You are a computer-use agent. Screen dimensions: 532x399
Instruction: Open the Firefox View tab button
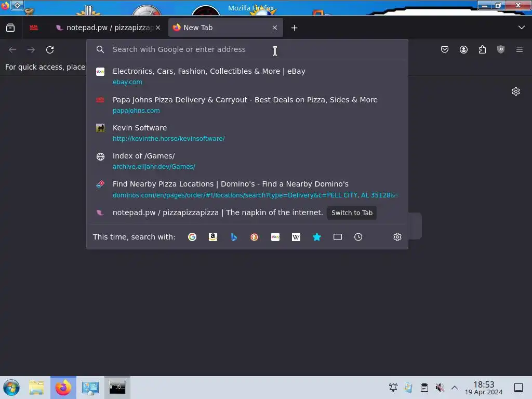(10, 28)
